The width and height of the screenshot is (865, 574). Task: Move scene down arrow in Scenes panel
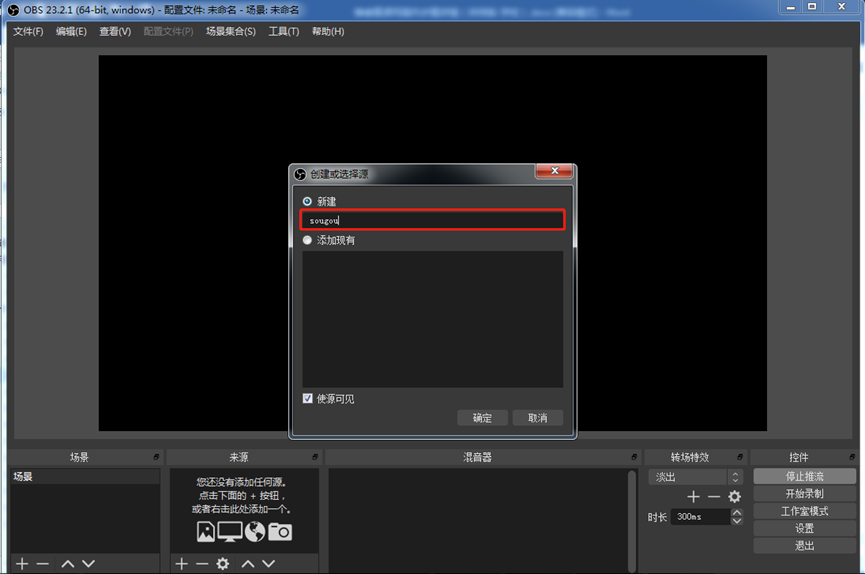[x=89, y=564]
